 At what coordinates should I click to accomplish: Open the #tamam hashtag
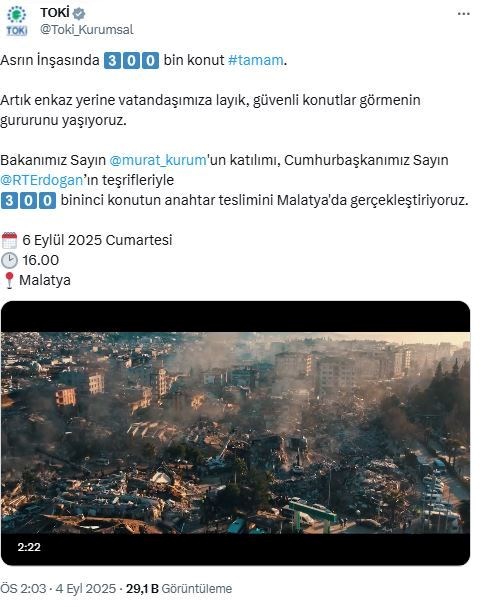[x=255, y=60]
